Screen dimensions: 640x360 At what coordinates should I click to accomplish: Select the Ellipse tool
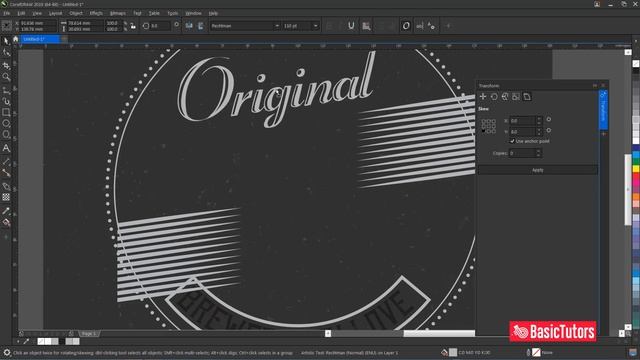(x=6, y=123)
